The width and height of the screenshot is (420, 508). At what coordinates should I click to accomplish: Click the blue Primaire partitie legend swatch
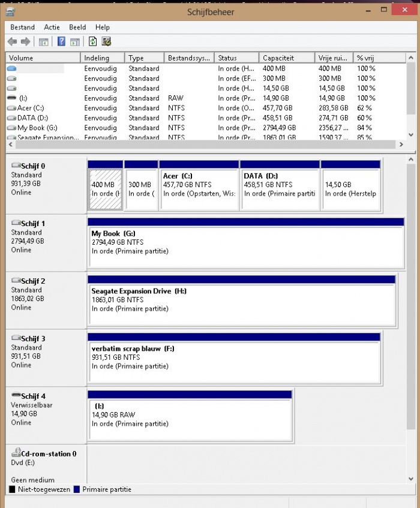coord(77,489)
